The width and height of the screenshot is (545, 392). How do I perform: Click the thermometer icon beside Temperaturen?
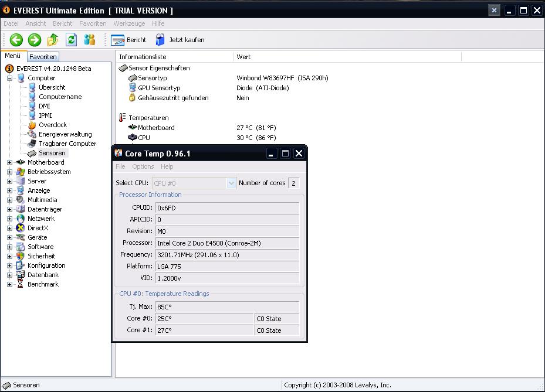pyautogui.click(x=122, y=118)
